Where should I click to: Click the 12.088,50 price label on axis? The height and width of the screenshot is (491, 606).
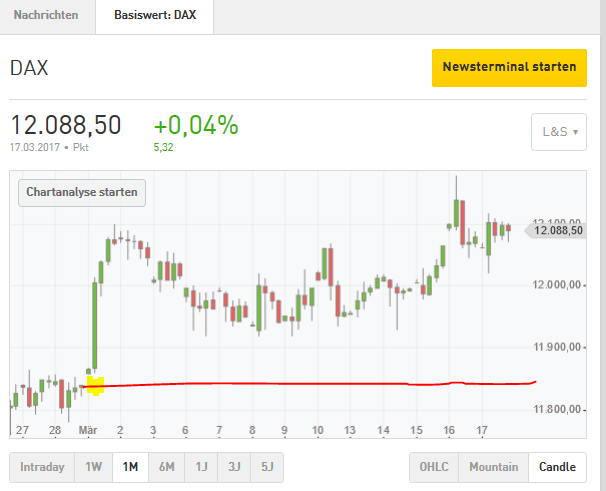558,230
